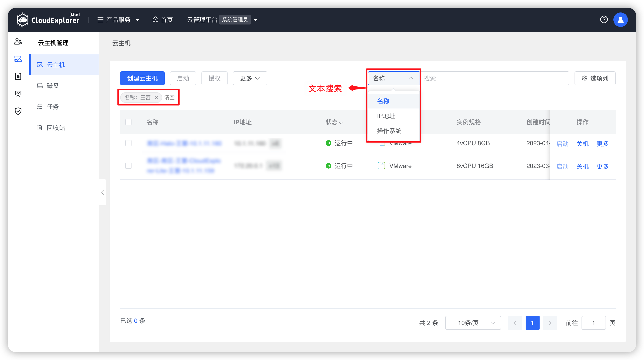Open security shield sidebar icon
644x360 pixels.
click(18, 111)
